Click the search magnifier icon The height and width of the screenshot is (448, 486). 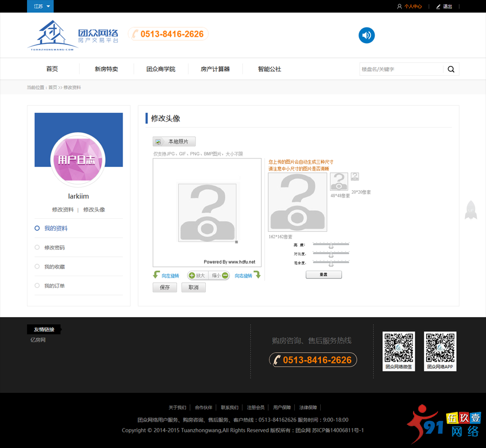pos(451,69)
